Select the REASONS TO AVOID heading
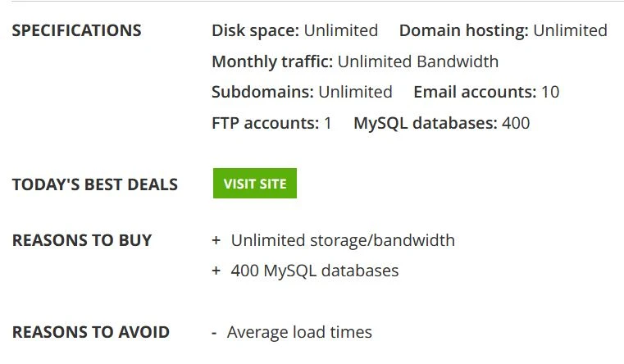624x364 pixels. click(91, 332)
